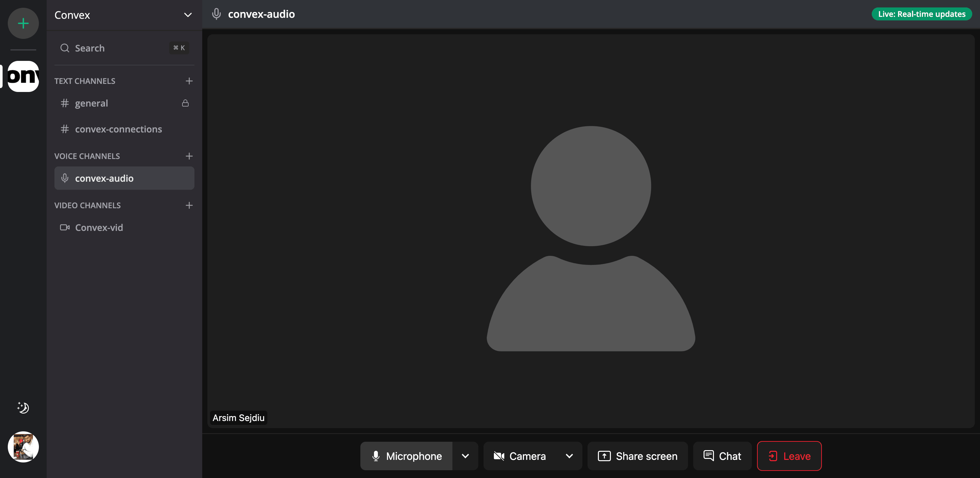Leave the voice call
Screen dimensions: 980x478
pos(789,456)
